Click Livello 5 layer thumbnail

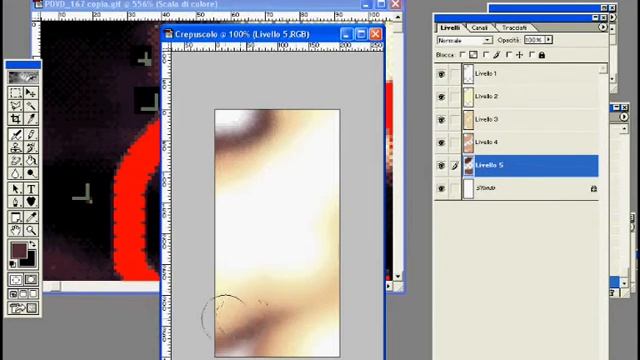click(x=468, y=166)
